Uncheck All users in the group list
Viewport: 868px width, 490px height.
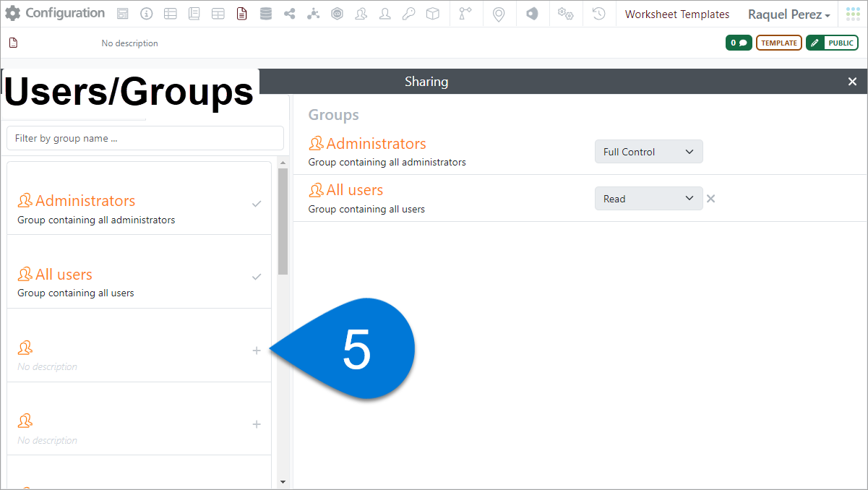coord(257,276)
